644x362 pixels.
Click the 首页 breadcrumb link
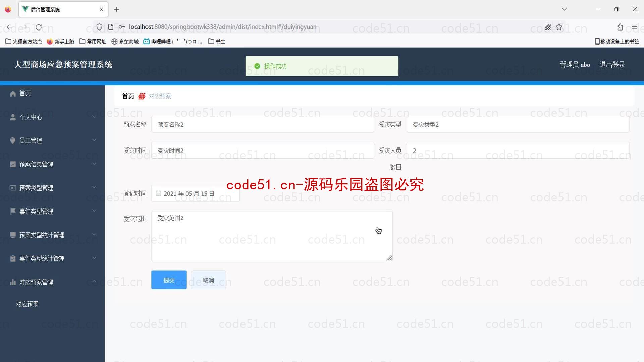coord(128,96)
